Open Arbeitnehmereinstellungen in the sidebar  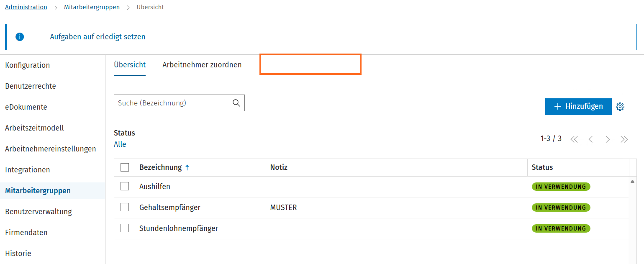pos(51,149)
